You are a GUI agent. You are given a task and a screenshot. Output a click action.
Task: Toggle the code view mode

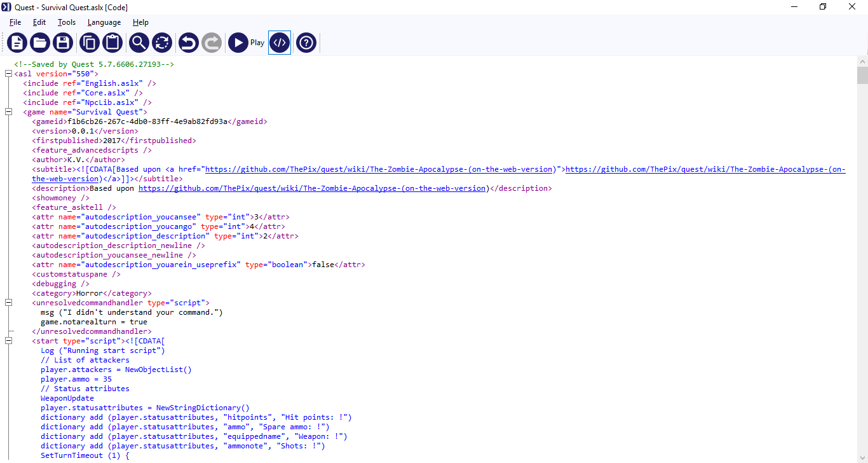coord(279,43)
